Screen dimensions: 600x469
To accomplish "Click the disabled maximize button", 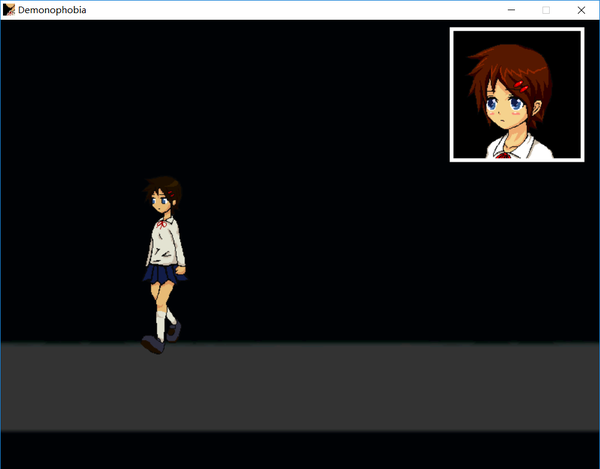I will (x=546, y=10).
